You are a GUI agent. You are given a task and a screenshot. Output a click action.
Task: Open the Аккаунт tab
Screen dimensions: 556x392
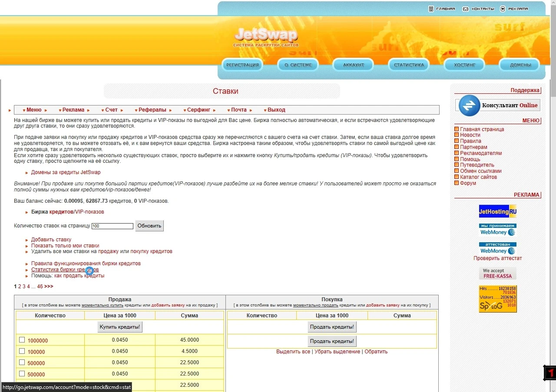coord(354,65)
